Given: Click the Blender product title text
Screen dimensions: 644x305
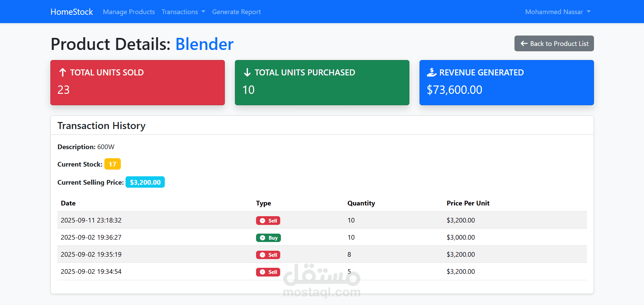Looking at the screenshot, I should coord(204,44).
